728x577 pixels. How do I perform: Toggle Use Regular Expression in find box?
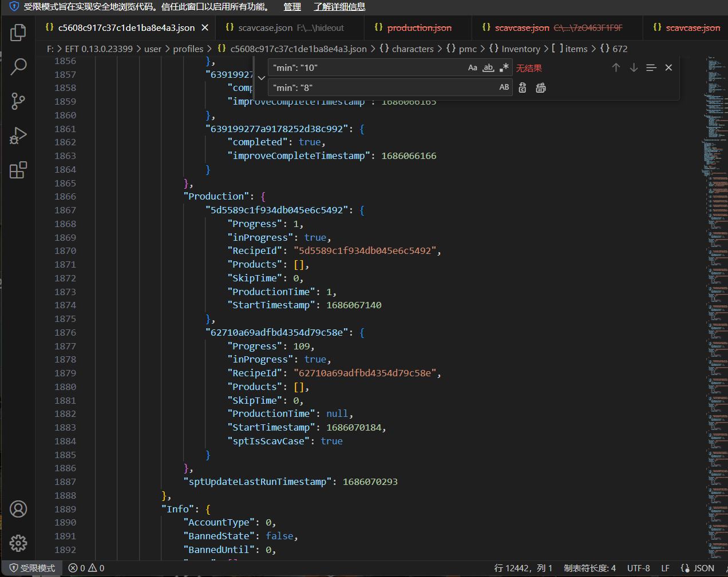[x=504, y=67]
